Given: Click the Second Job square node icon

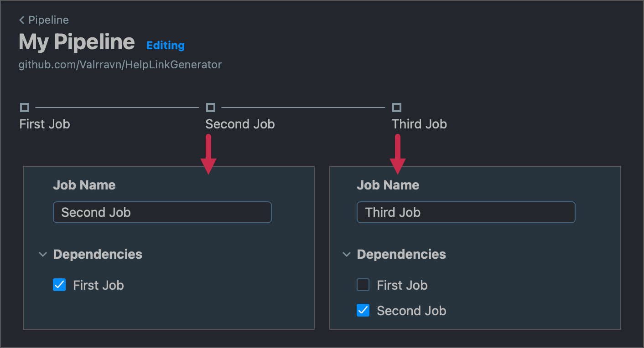Looking at the screenshot, I should pos(211,107).
